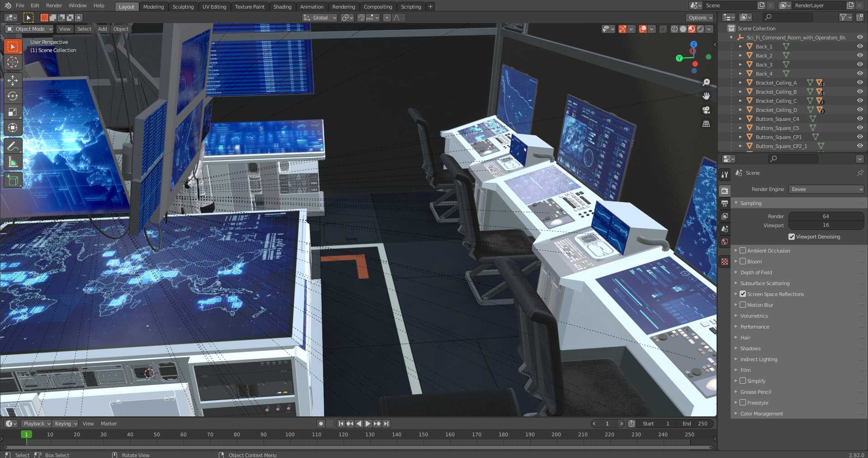Enable Bloom checkbox
This screenshot has width=868, height=458.
tap(743, 261)
